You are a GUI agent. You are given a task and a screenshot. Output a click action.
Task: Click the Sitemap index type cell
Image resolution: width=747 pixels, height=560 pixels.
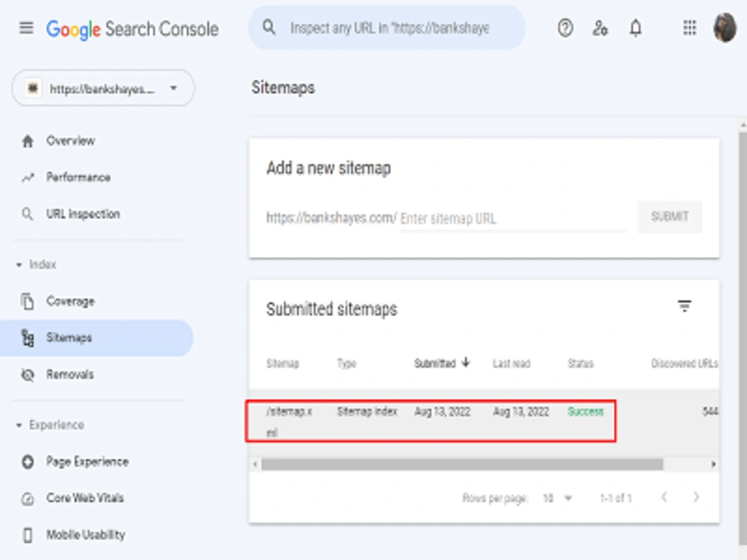point(367,411)
